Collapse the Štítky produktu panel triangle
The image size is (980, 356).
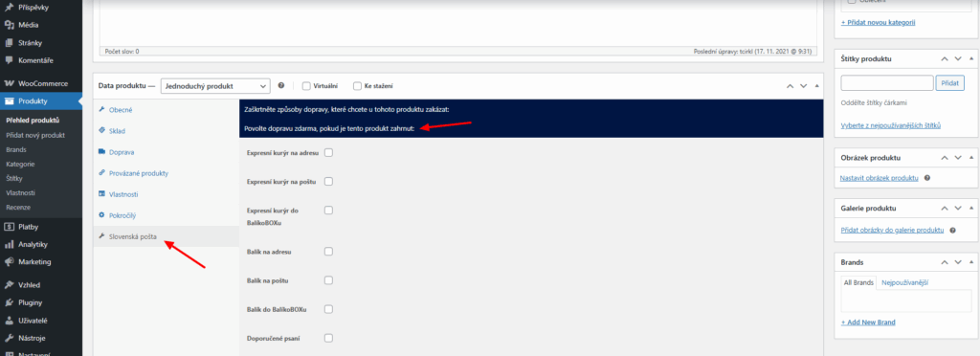coord(973,59)
